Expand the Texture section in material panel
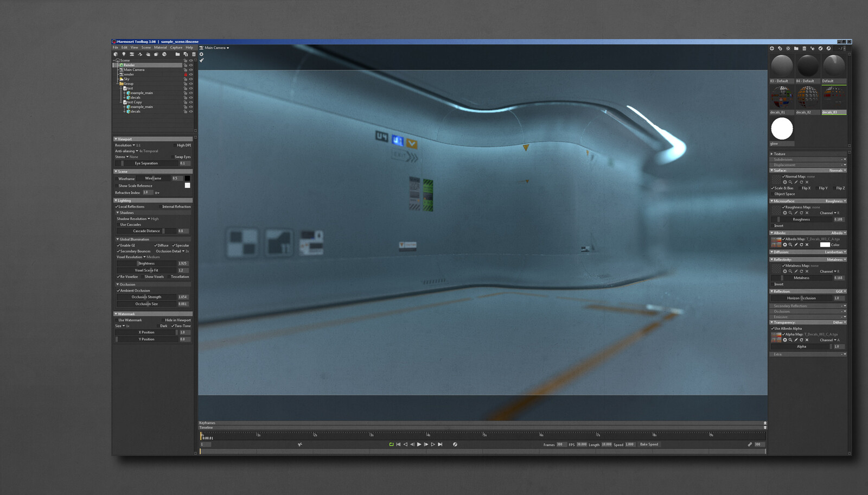 point(771,154)
